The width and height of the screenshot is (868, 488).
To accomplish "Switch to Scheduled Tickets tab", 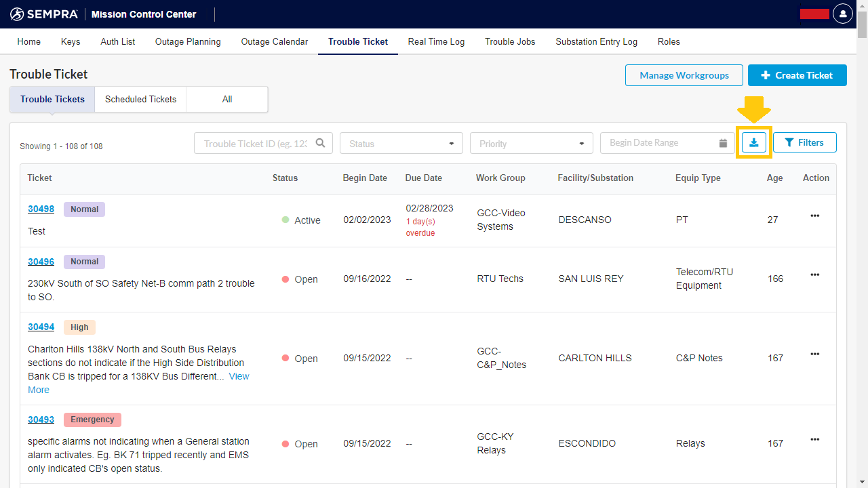I will (x=140, y=99).
